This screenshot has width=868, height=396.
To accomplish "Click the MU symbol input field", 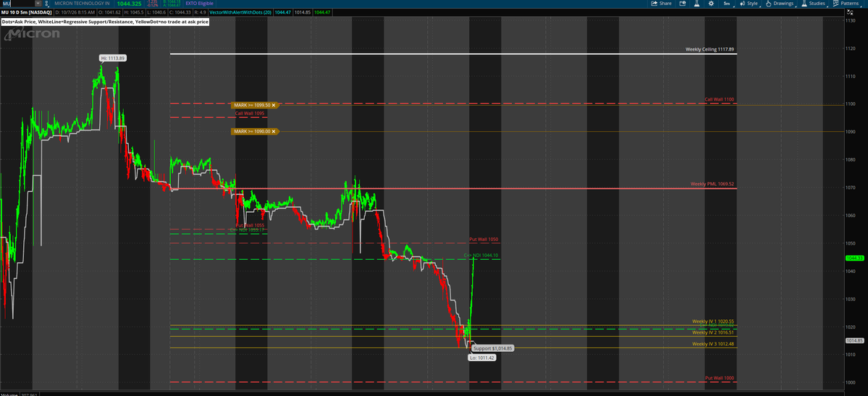I will pyautogui.click(x=17, y=4).
